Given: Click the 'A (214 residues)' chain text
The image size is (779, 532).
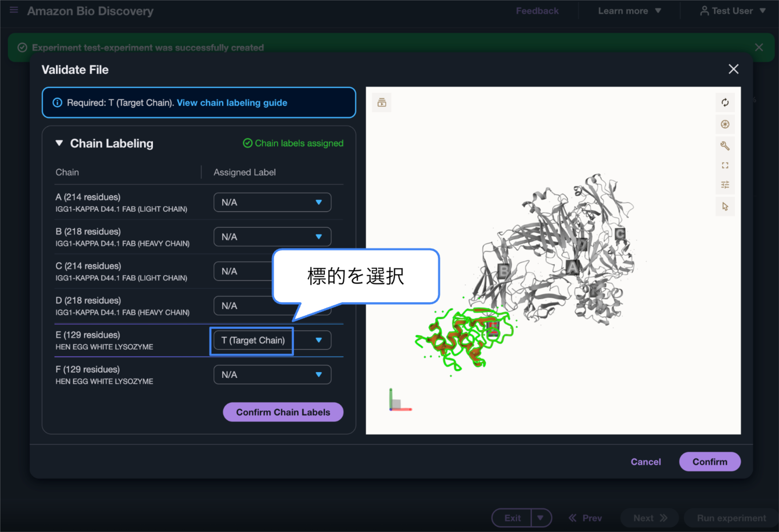Looking at the screenshot, I should point(88,197).
